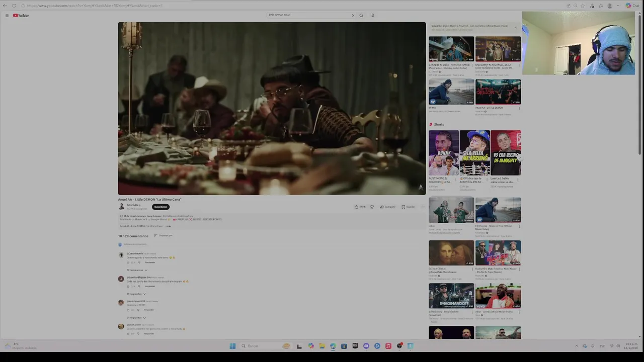
Task: Save the video with Guardar
Action: click(408, 207)
